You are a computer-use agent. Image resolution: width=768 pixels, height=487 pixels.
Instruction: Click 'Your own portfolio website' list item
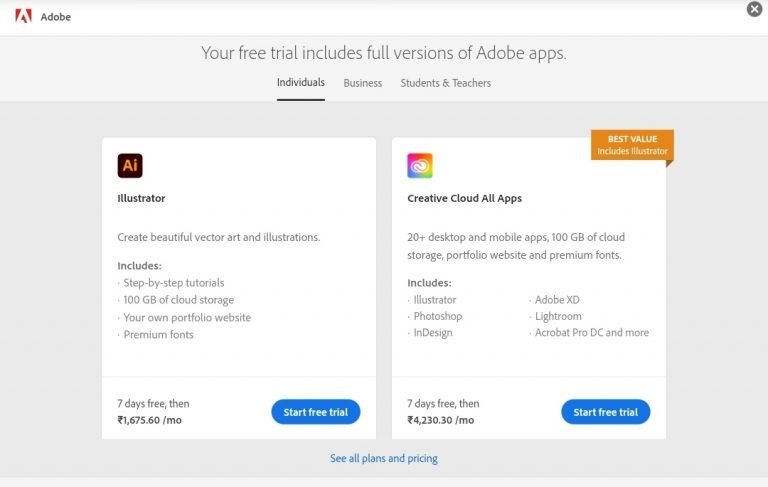187,317
